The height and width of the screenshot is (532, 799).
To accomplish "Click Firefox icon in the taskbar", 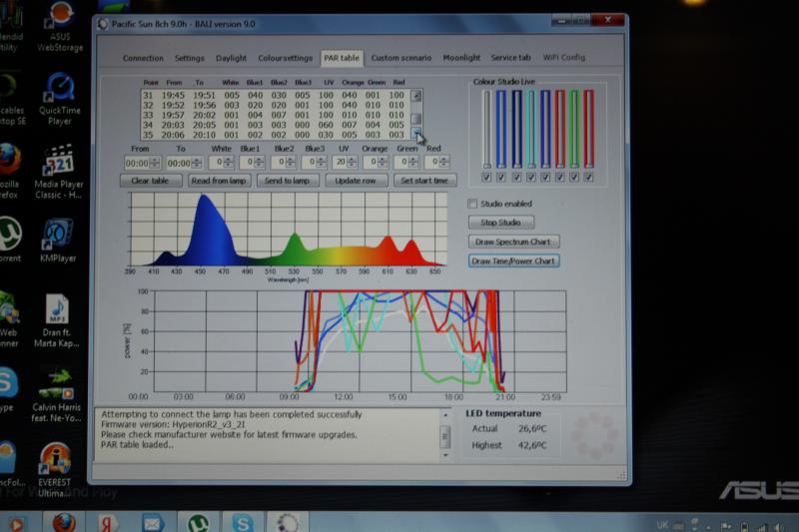I will pyautogui.click(x=64, y=522).
